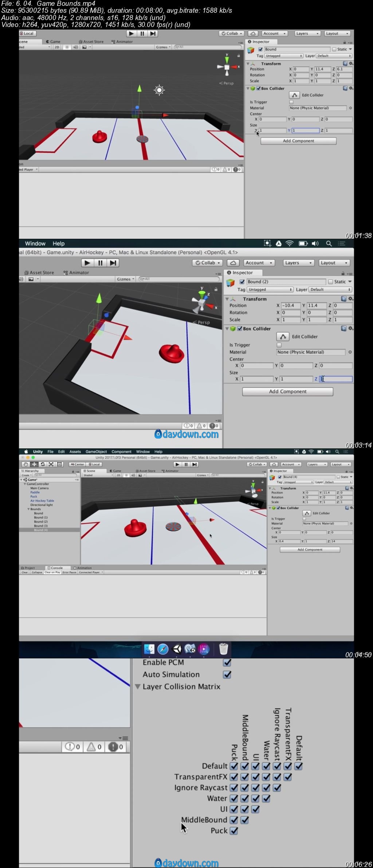The width and height of the screenshot is (373, 868).
Task: Open the Hierarchy Create dropdown
Action: click(x=27, y=475)
